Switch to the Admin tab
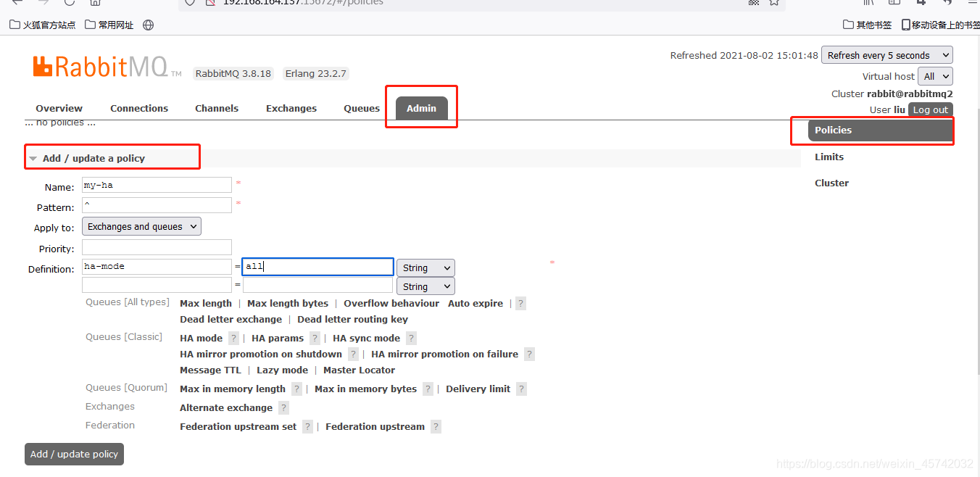The height and width of the screenshot is (477, 980). pyautogui.click(x=422, y=108)
